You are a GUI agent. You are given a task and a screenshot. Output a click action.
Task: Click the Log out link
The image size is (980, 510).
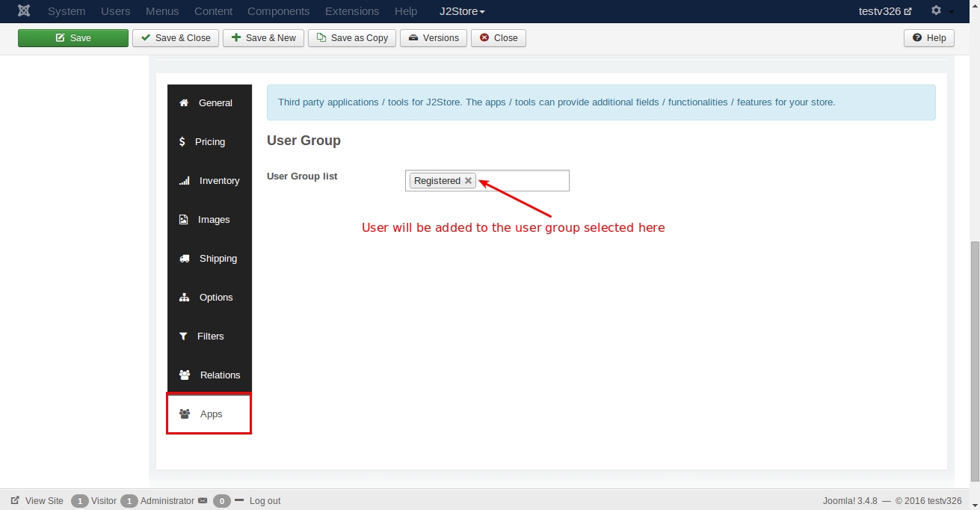point(265,501)
